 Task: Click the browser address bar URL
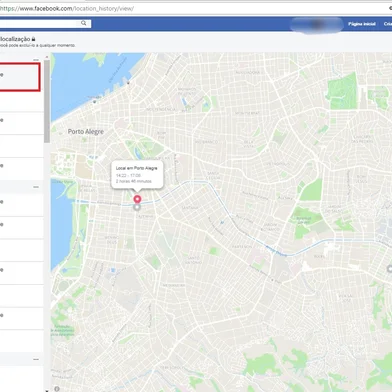point(67,9)
